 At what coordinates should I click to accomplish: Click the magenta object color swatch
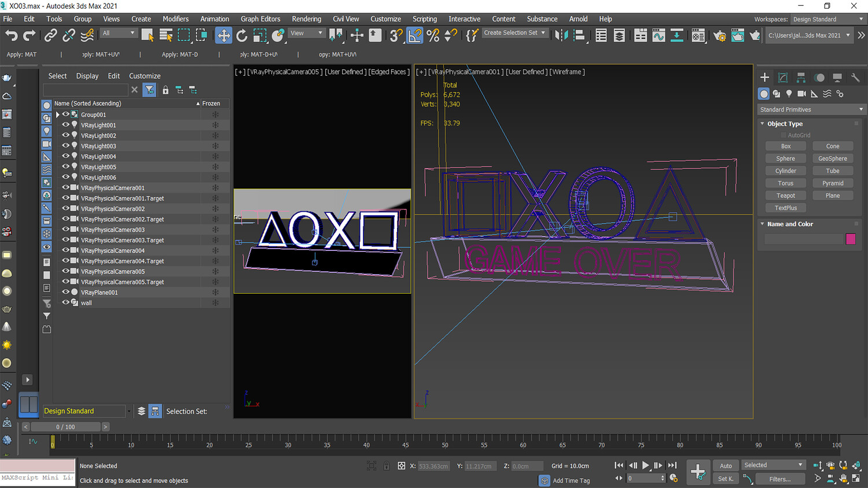point(850,239)
